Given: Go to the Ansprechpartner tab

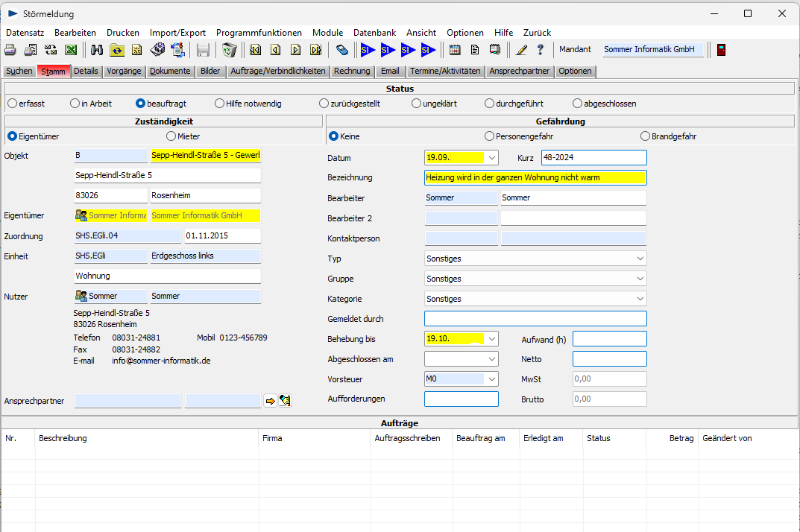Looking at the screenshot, I should point(520,72).
